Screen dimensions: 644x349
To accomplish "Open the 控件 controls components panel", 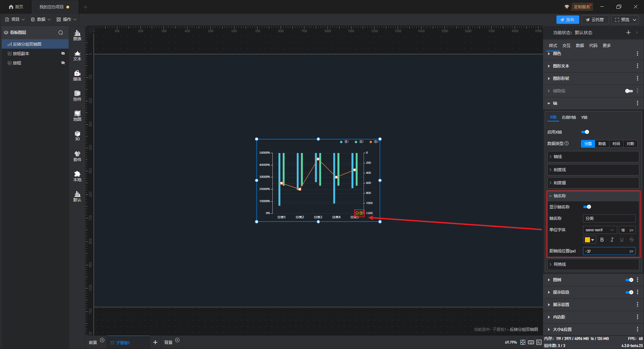I will [x=77, y=96].
